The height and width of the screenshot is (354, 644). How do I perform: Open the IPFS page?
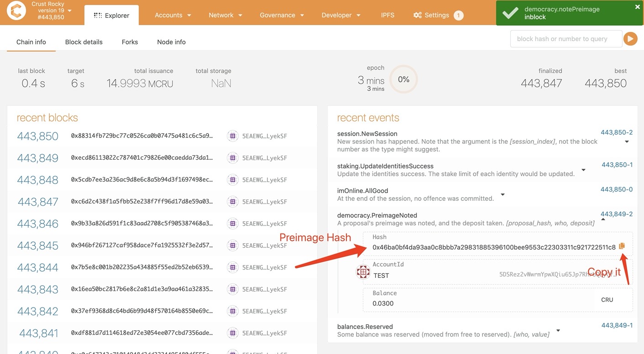(x=387, y=15)
